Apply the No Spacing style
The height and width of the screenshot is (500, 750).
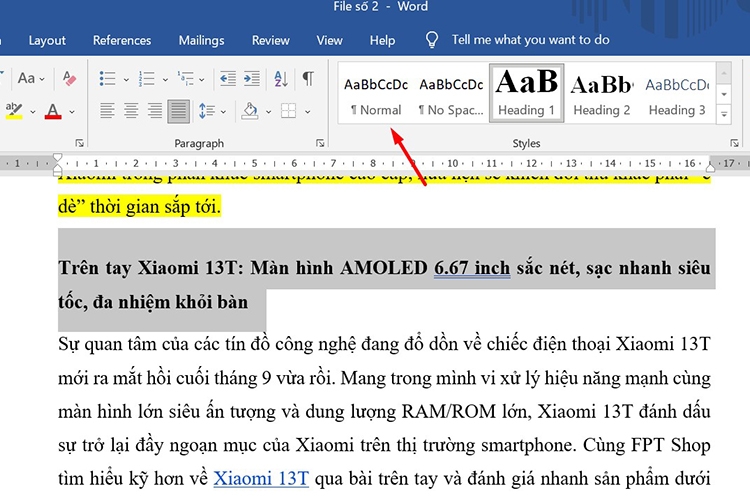[x=451, y=94]
